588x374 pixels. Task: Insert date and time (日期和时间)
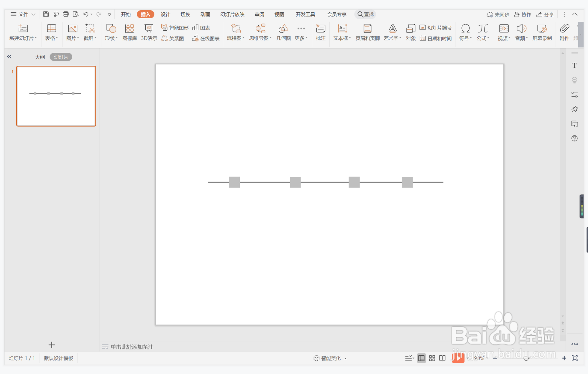[x=436, y=38]
